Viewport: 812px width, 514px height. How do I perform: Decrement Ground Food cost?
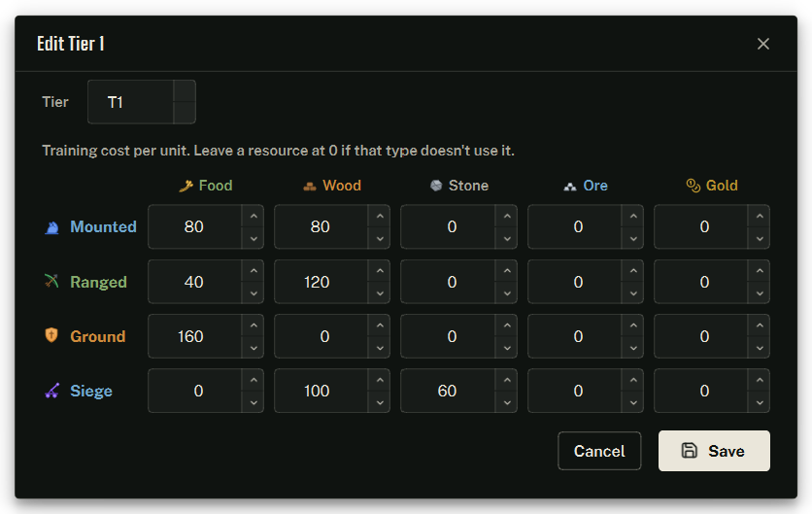pos(254,348)
